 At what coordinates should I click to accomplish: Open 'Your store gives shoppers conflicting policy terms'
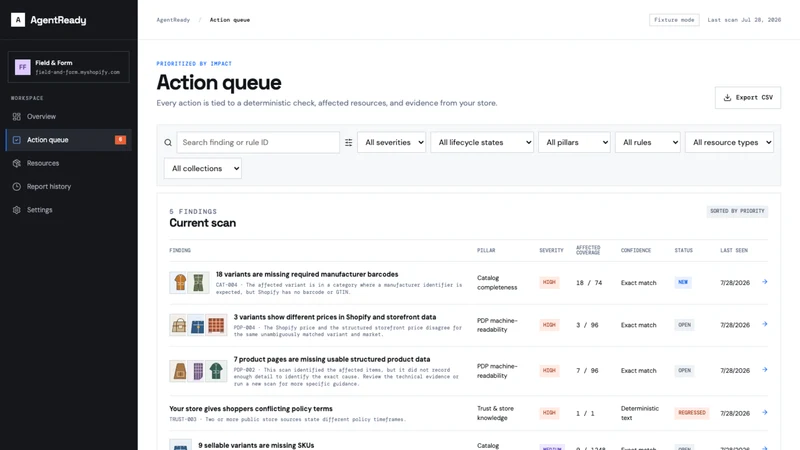click(x=251, y=409)
